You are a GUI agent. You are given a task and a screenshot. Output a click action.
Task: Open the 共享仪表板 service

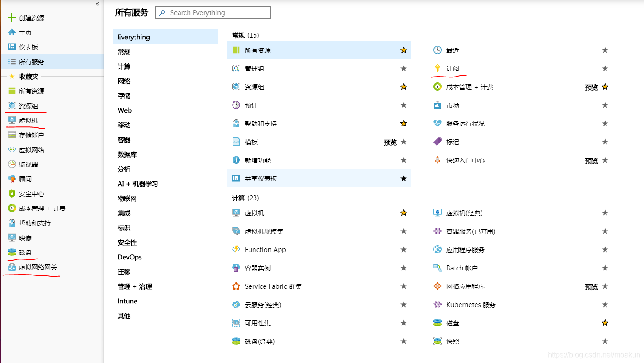click(319, 178)
